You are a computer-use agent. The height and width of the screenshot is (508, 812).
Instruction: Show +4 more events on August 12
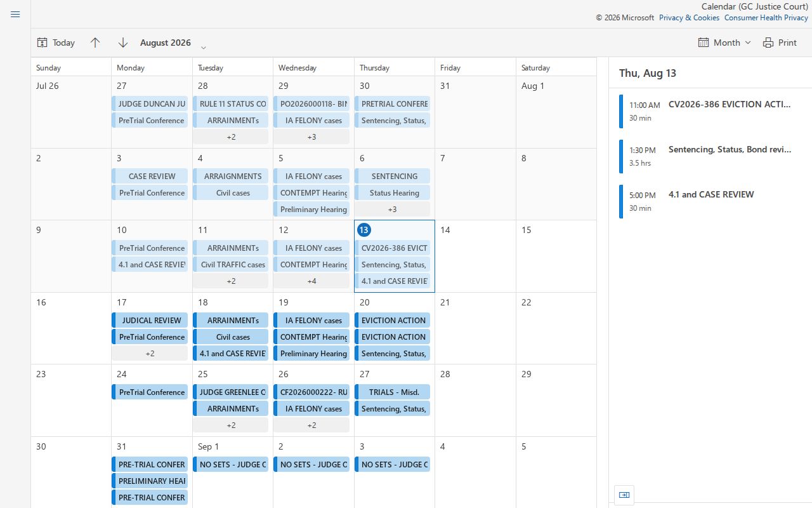pyautogui.click(x=311, y=281)
